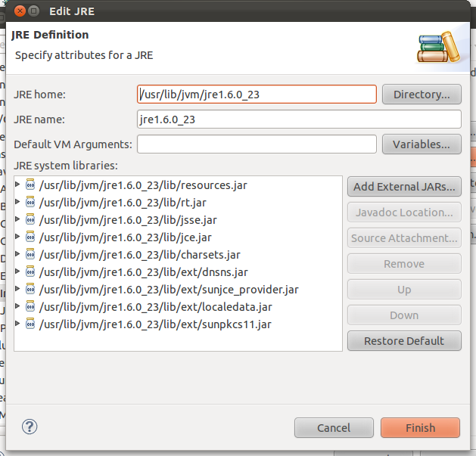Click into the JRE home field
Viewport: 476px width, 456px height.
coord(257,95)
